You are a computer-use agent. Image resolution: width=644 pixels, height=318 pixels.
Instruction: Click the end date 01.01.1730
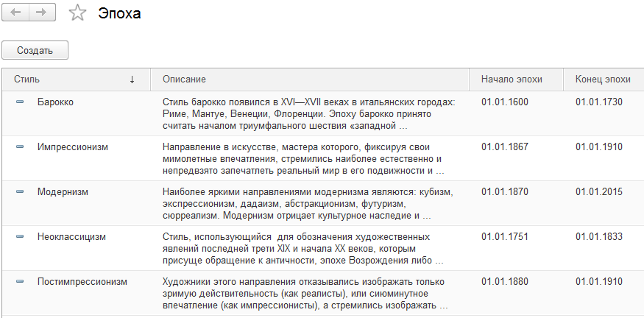599,102
